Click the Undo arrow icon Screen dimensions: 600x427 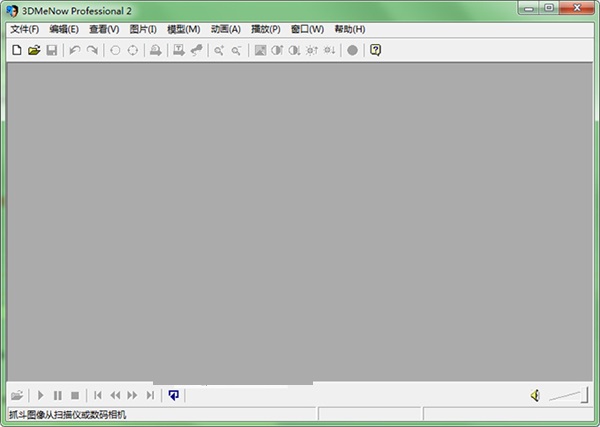pos(74,50)
